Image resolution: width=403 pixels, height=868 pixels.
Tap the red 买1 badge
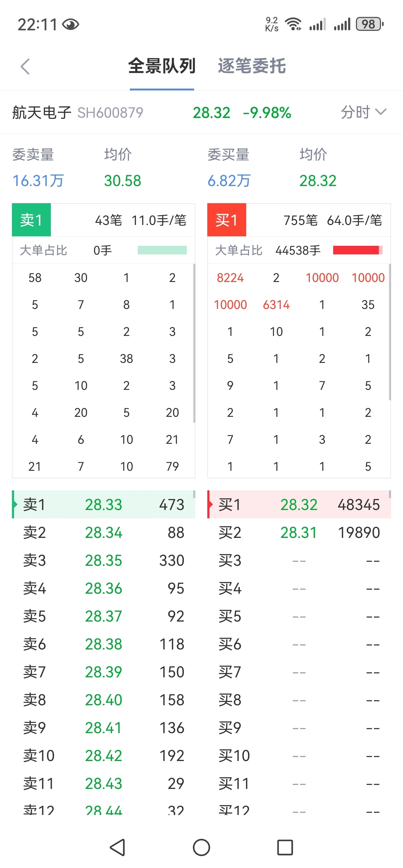click(227, 220)
